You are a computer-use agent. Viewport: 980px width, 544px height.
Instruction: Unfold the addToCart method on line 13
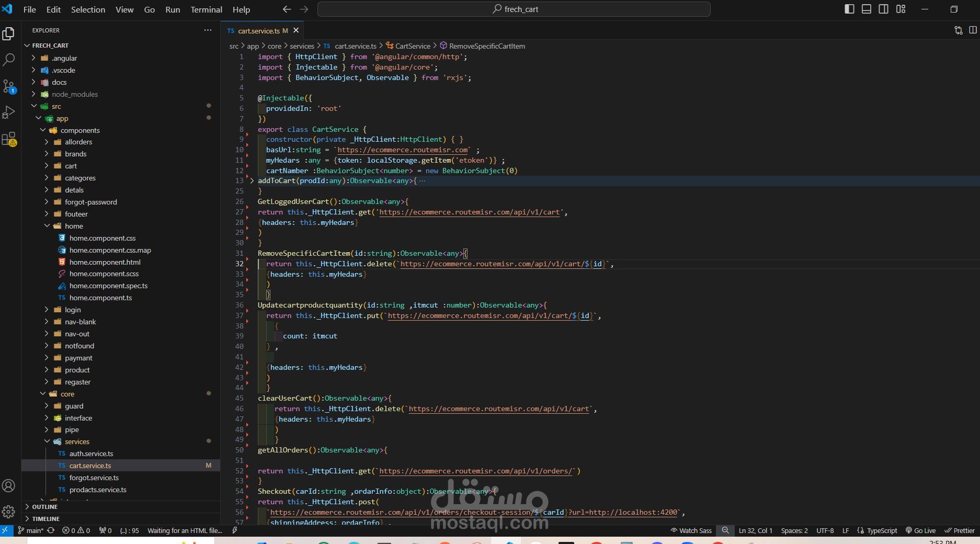252,181
